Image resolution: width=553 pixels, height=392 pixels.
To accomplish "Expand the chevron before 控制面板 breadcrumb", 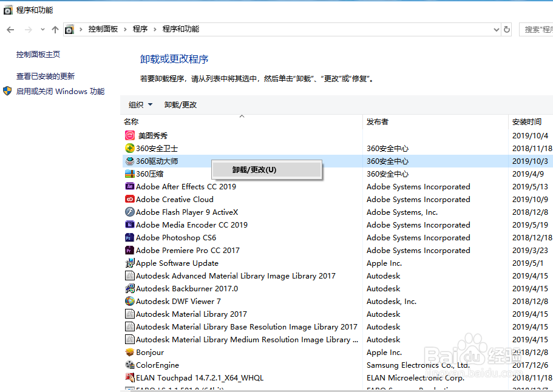I will [x=81, y=29].
